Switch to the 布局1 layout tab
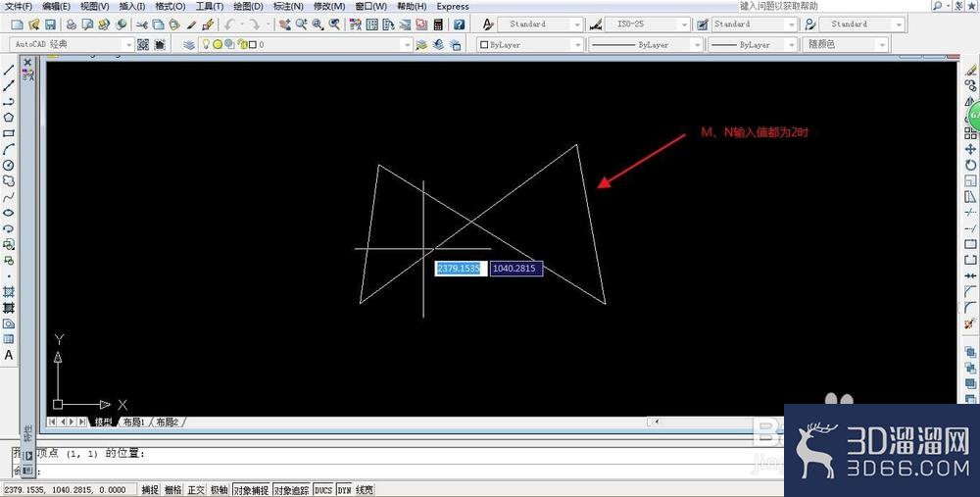Image resolution: width=980 pixels, height=497 pixels. click(x=133, y=422)
